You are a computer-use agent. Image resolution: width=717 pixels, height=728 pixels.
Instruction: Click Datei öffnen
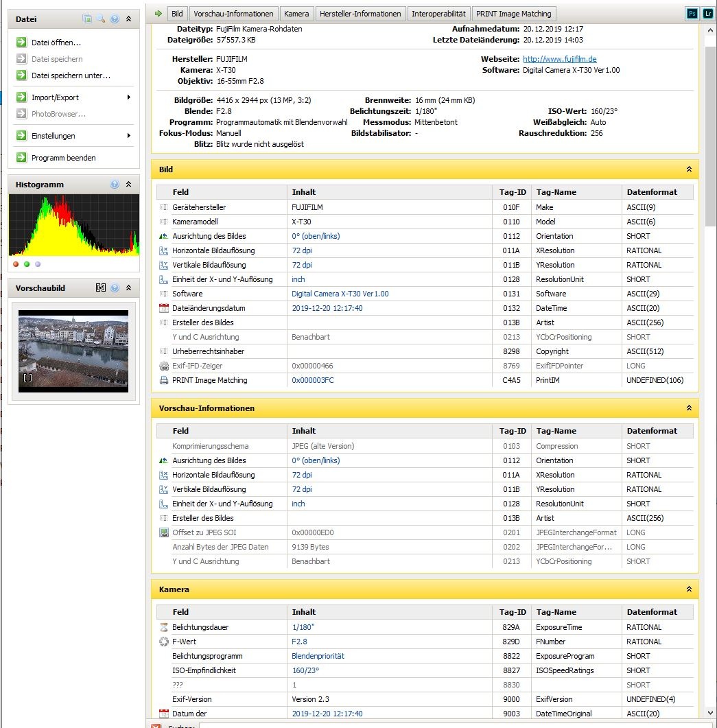click(x=56, y=43)
